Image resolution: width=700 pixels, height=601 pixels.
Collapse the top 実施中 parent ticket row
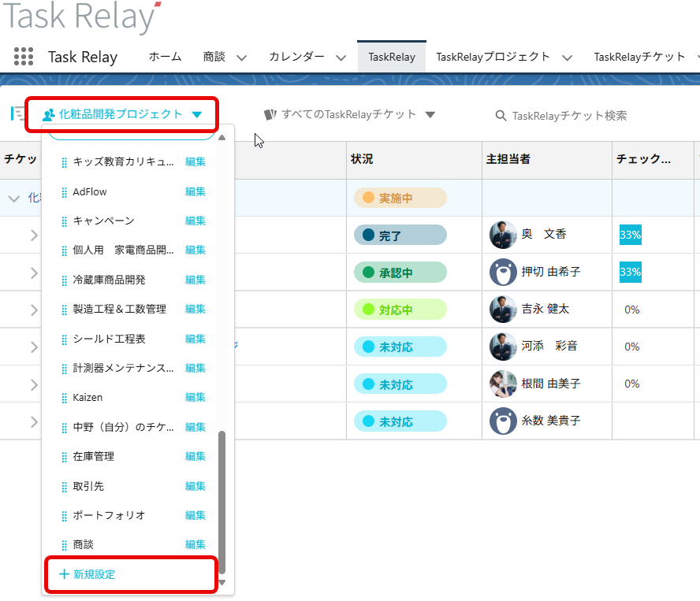coord(14,198)
